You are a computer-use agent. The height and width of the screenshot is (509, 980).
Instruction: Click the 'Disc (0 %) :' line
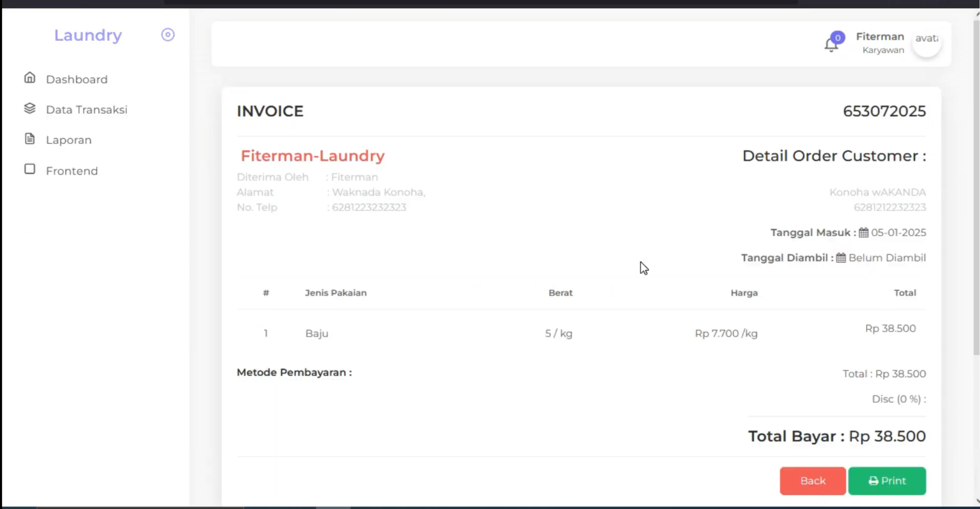899,399
